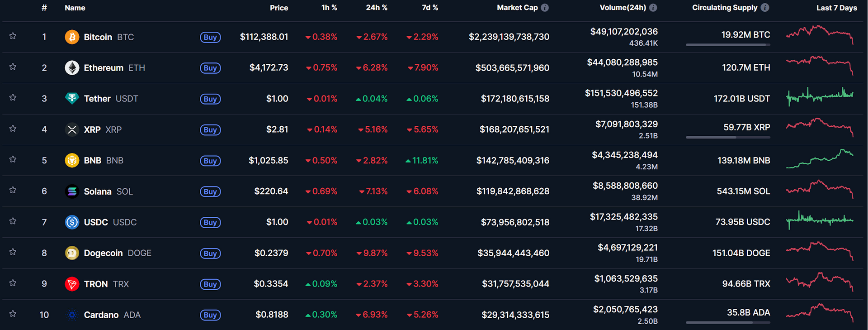Star BNB to add to watchlist
The image size is (868, 330).
coord(13,159)
